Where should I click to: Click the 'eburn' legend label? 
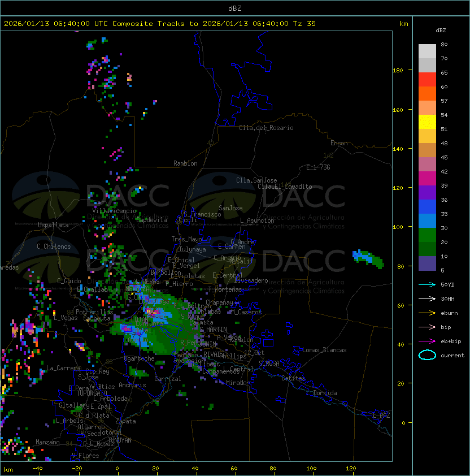point(449,313)
